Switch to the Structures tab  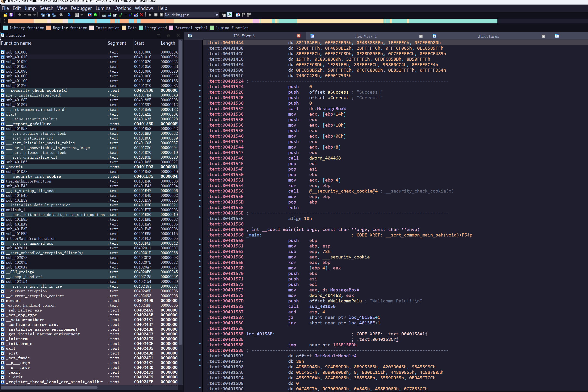[488, 36]
